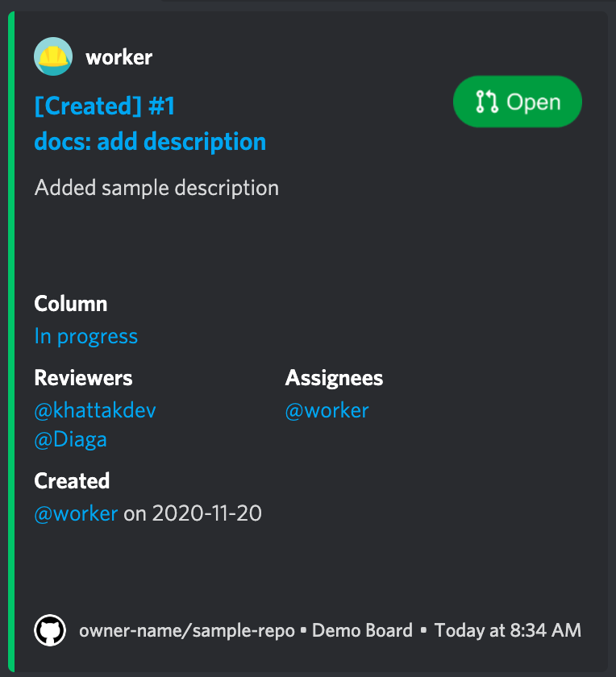Click the Assignees field heading
616x677 pixels.
334,378
